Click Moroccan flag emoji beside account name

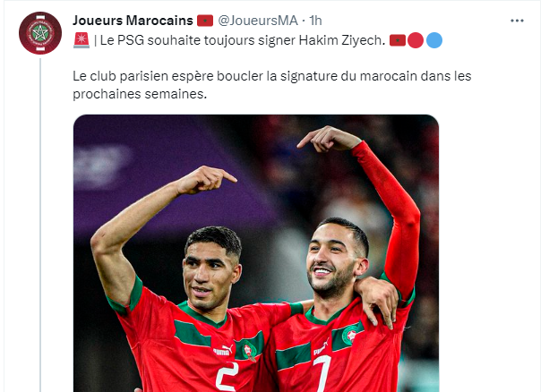(x=205, y=21)
